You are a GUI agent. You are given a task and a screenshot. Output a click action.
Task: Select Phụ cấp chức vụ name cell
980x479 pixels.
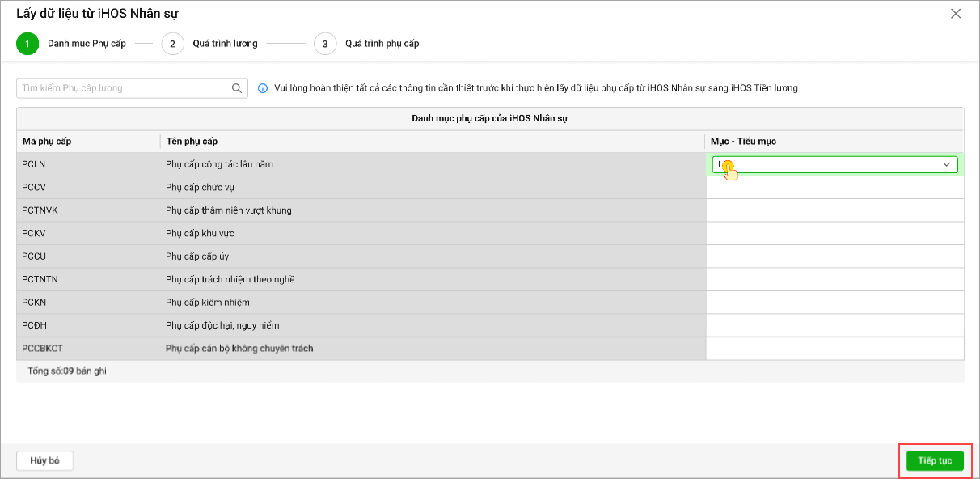point(433,187)
